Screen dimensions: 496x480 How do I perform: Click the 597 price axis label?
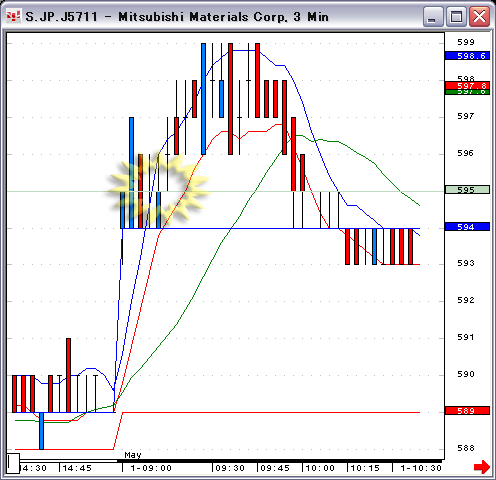tap(466, 116)
